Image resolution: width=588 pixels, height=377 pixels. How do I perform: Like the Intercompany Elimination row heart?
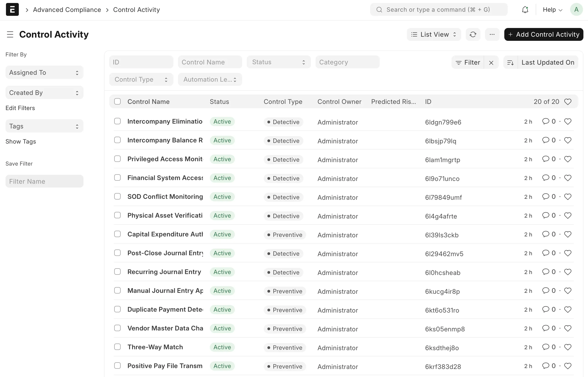tap(568, 121)
